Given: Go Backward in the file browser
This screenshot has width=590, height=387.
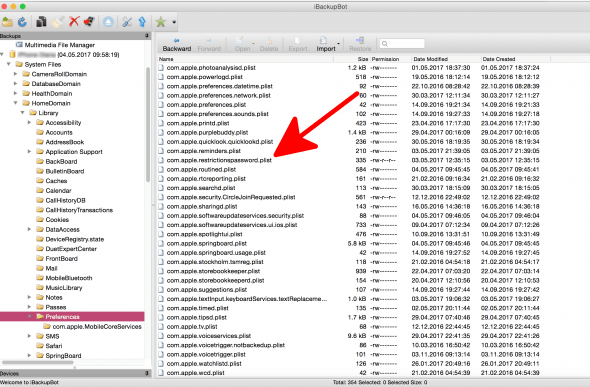Looking at the screenshot, I should click(x=177, y=45).
